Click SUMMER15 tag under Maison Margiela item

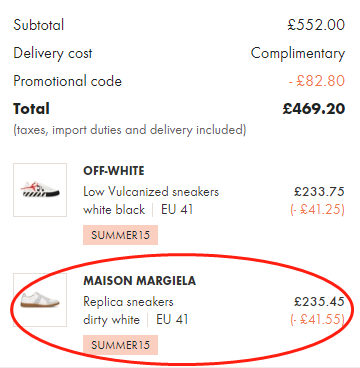coord(120,345)
